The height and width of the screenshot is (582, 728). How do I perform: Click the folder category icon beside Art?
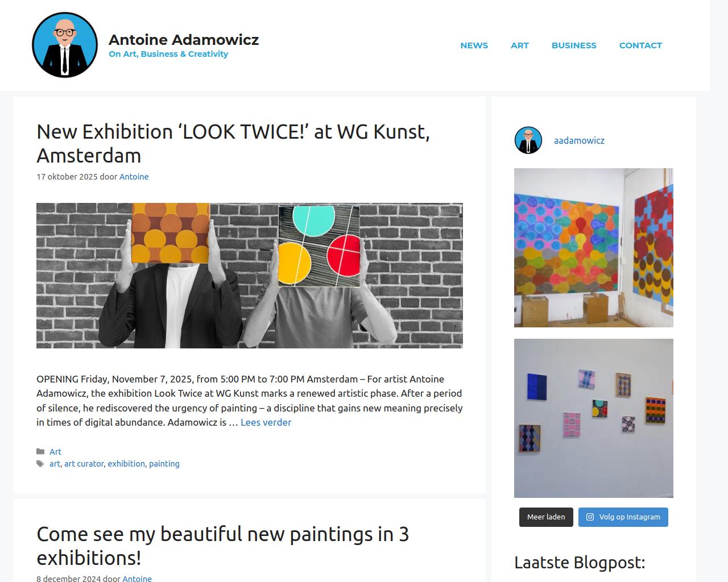point(40,452)
